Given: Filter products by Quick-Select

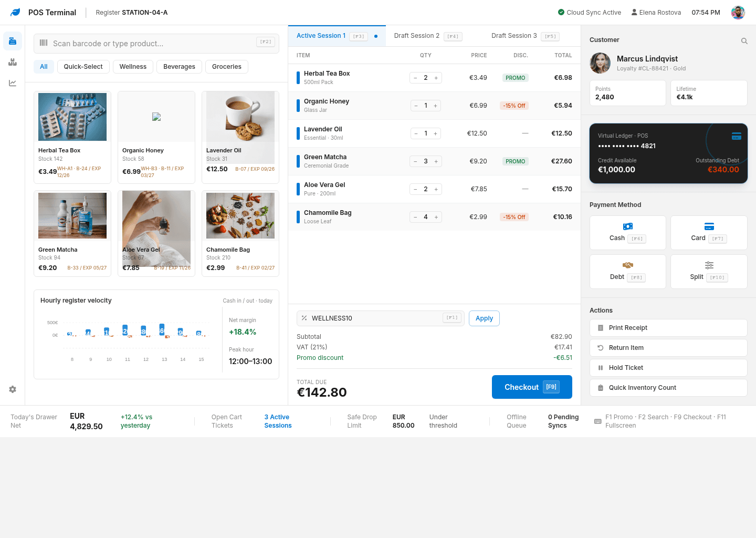Looking at the screenshot, I should click(x=83, y=67).
